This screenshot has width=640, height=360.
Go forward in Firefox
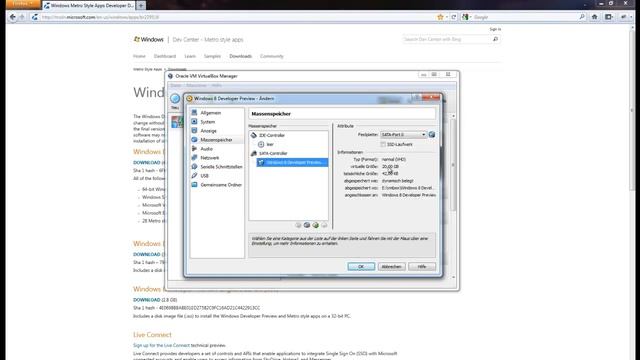(x=22, y=17)
